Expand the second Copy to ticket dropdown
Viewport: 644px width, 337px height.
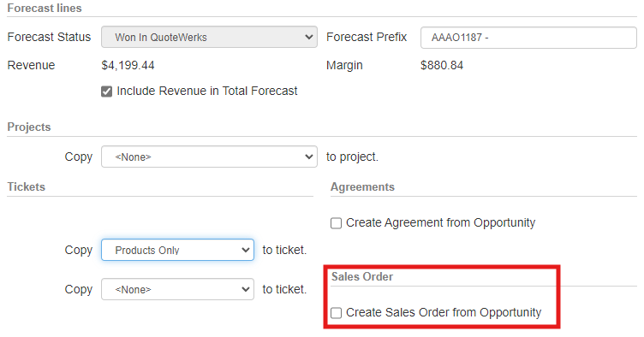click(x=177, y=289)
